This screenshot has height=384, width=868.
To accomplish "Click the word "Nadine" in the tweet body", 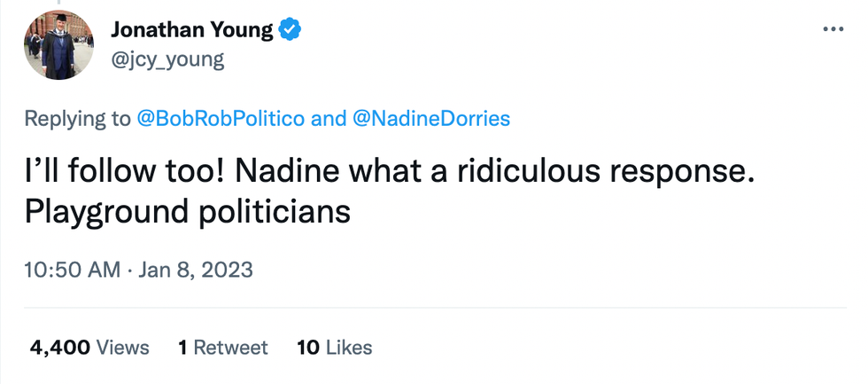I will click(x=278, y=173).
